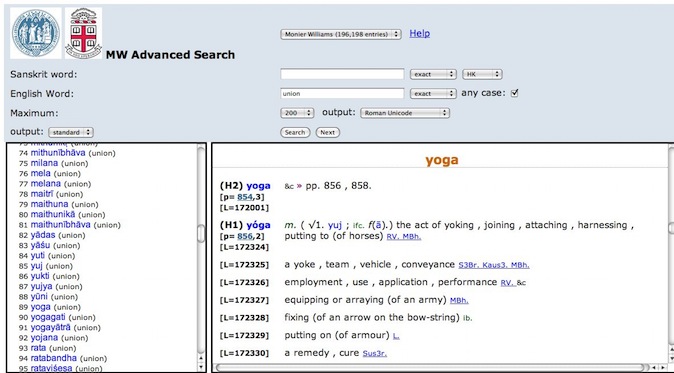Toggle the any case checkbox
The height and width of the screenshot is (373, 674).
coord(514,93)
